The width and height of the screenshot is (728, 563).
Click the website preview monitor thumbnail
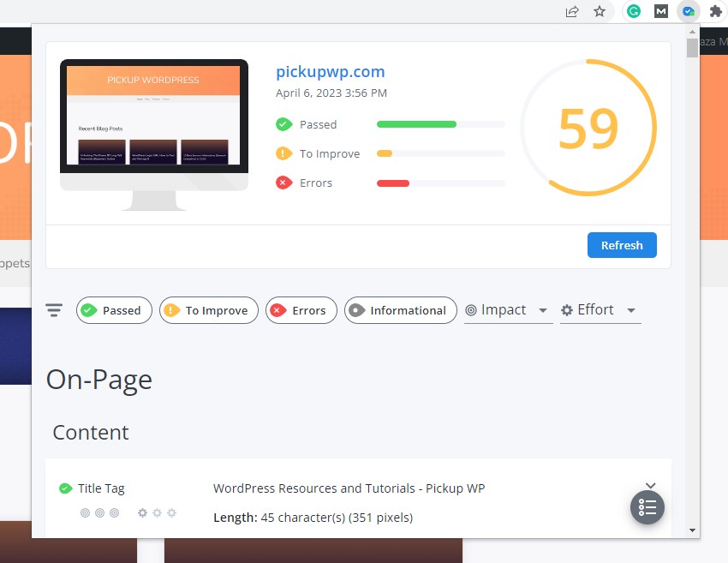point(154,135)
